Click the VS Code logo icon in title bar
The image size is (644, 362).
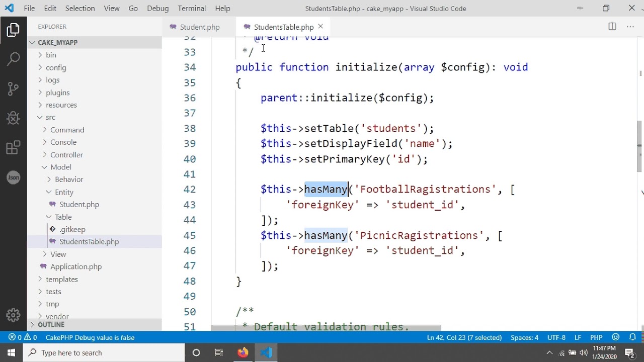tap(9, 8)
